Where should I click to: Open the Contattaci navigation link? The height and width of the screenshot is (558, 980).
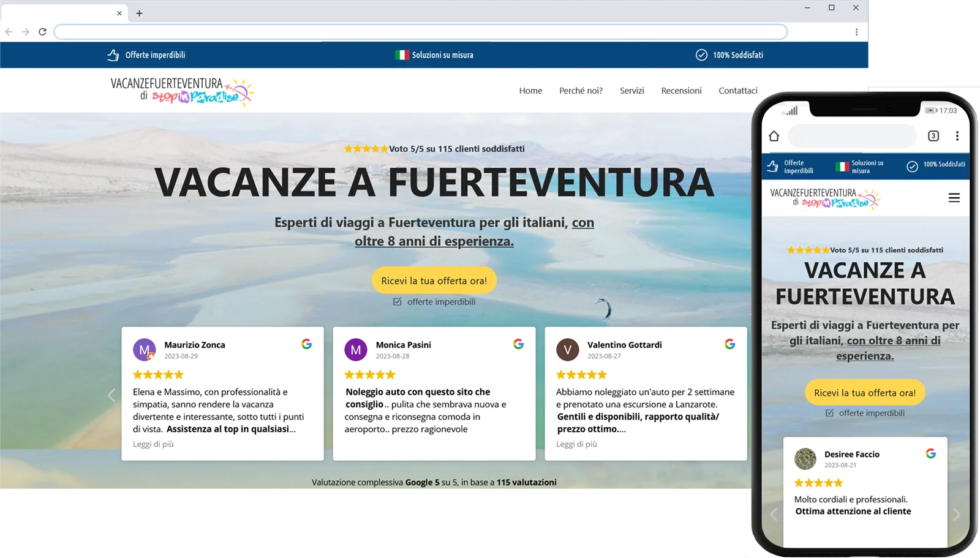pos(737,91)
